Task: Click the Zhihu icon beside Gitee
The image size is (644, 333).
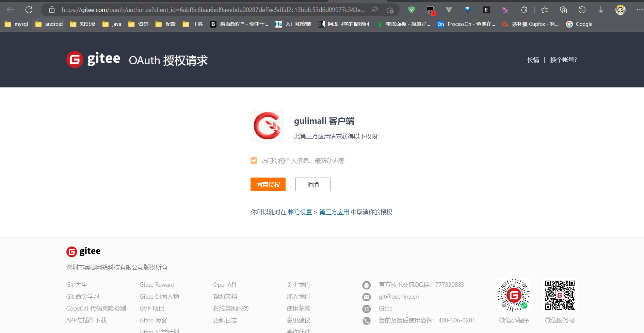Action: pyautogui.click(x=367, y=309)
